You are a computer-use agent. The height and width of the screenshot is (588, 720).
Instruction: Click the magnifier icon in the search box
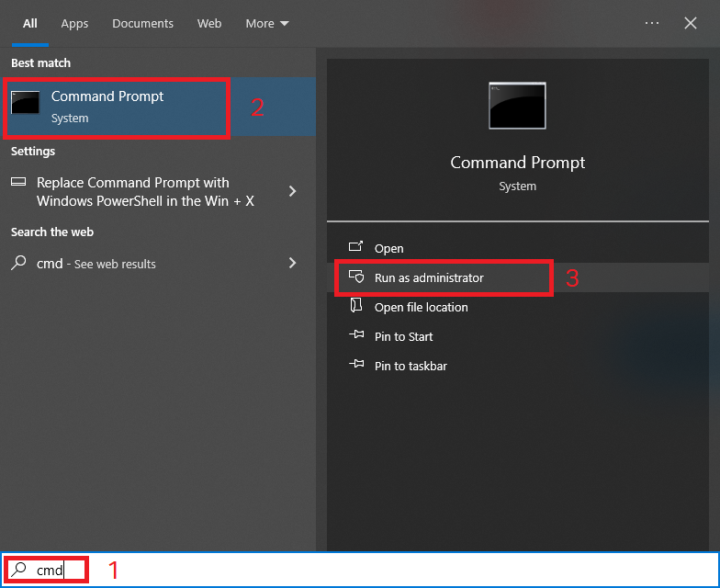coord(18,570)
